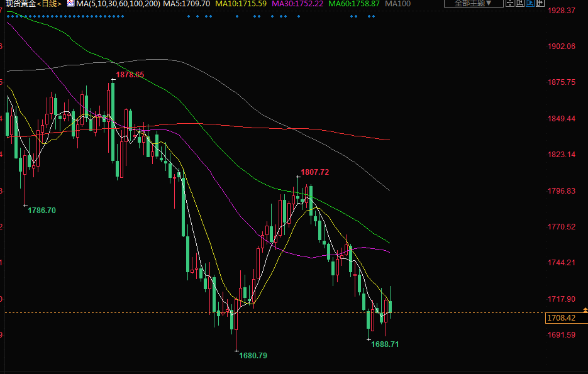Viewport: 588px width, 374px height.
Task: Click the magenta MA30 legend label
Action: 297,4
